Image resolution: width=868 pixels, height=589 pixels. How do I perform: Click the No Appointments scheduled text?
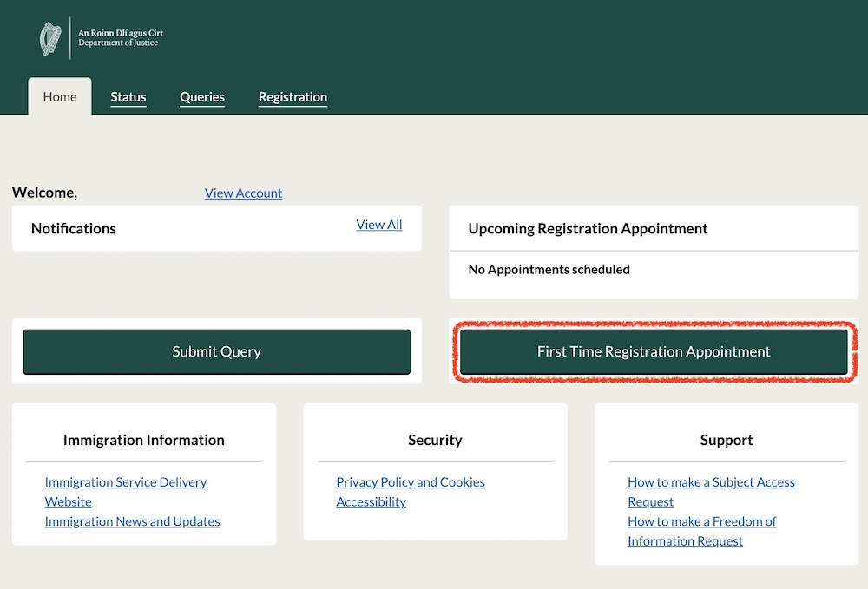click(549, 269)
